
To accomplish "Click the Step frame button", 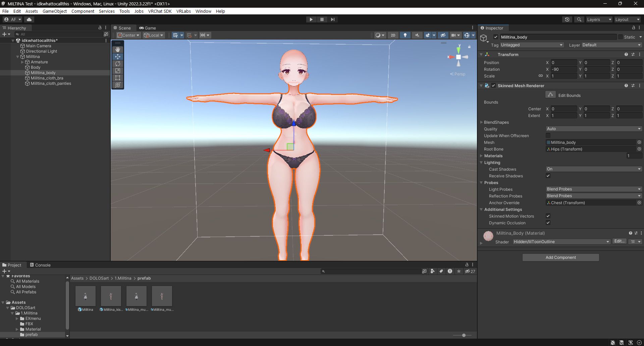I will (333, 19).
